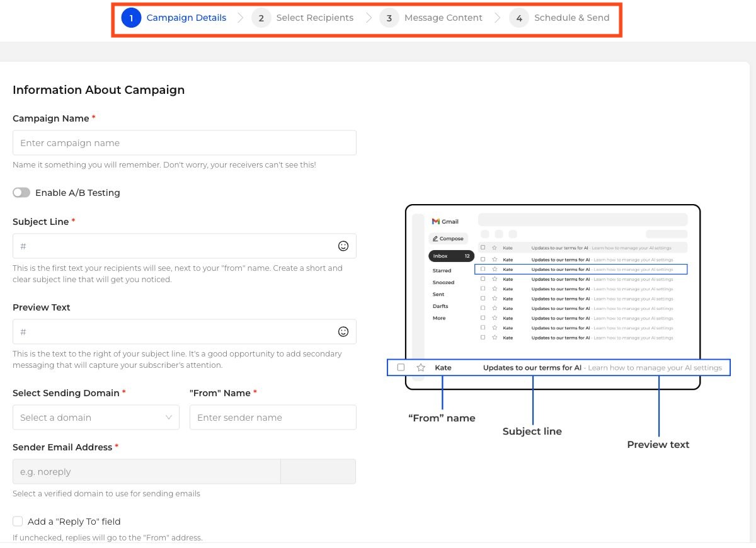Image resolution: width=756 pixels, height=548 pixels.
Task: Open the emoji picker in Subject Line field
Action: 343,246
